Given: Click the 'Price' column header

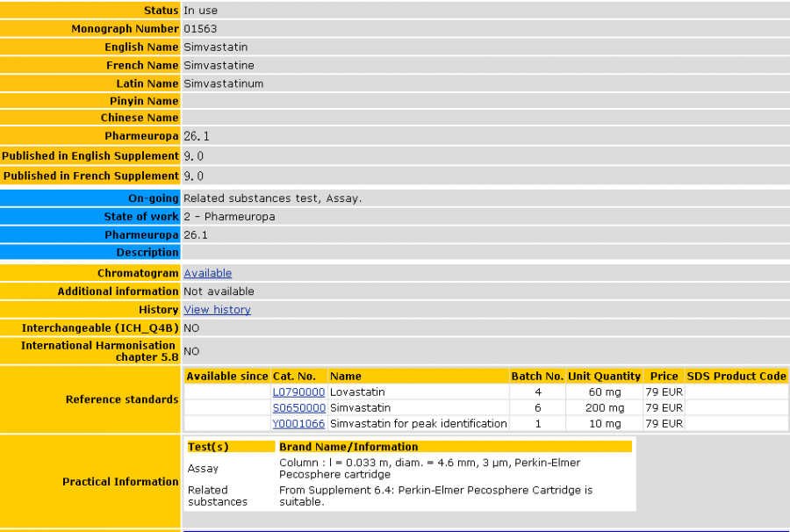Looking at the screenshot, I should [664, 377].
